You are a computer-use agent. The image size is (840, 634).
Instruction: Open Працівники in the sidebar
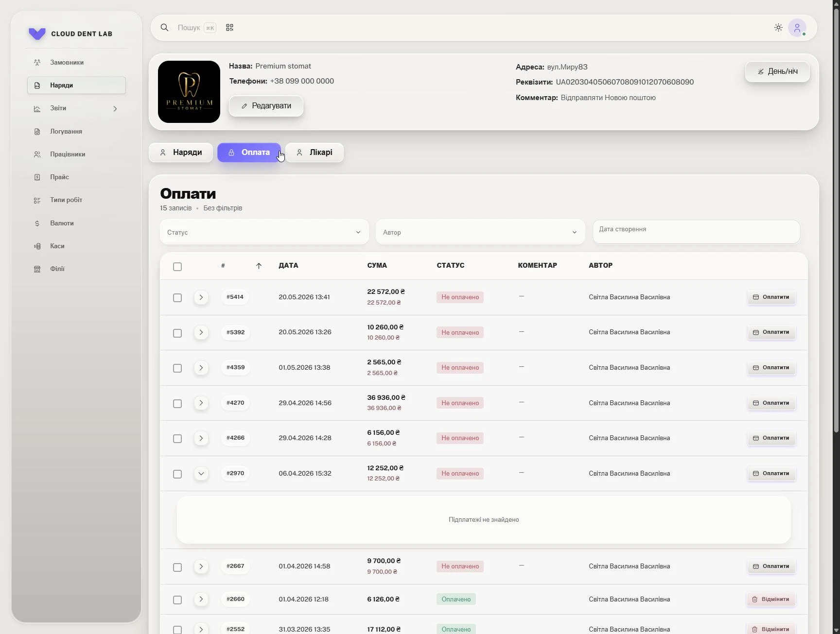click(x=76, y=154)
